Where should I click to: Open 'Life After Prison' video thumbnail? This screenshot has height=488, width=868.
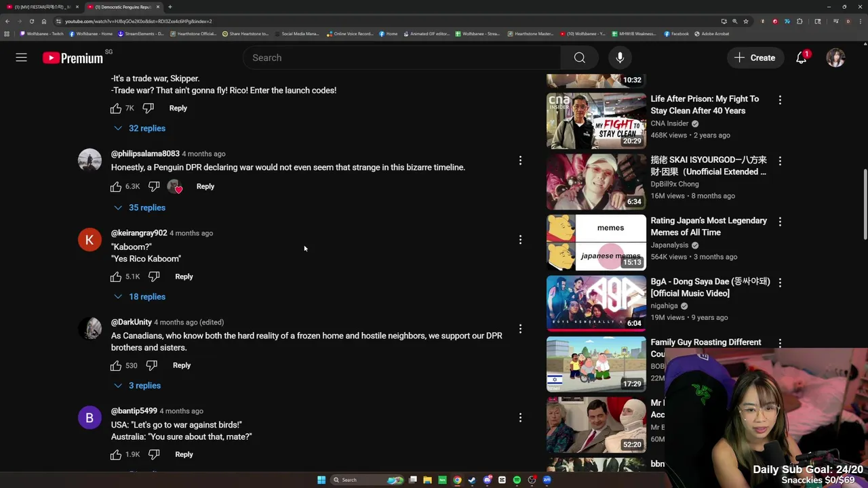[x=596, y=121]
